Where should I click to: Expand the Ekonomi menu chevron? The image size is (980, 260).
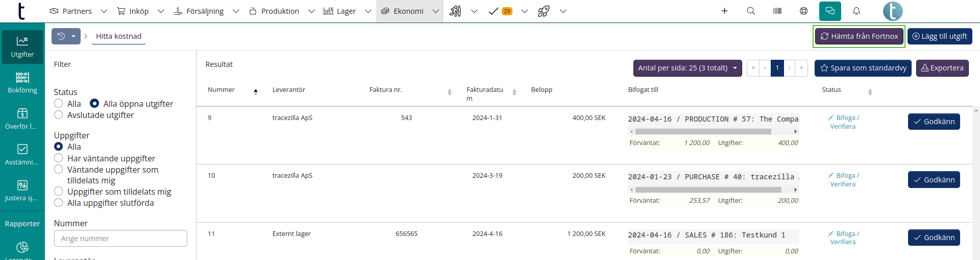click(x=435, y=11)
